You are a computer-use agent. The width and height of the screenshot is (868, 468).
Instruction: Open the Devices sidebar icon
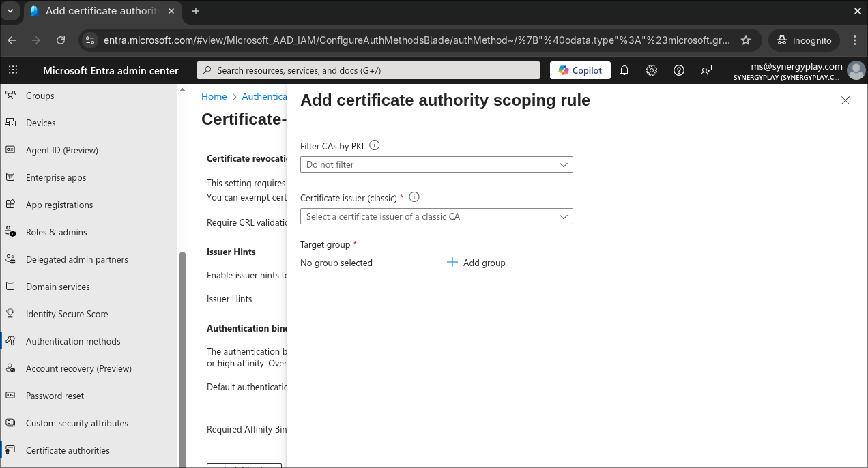tap(10, 123)
